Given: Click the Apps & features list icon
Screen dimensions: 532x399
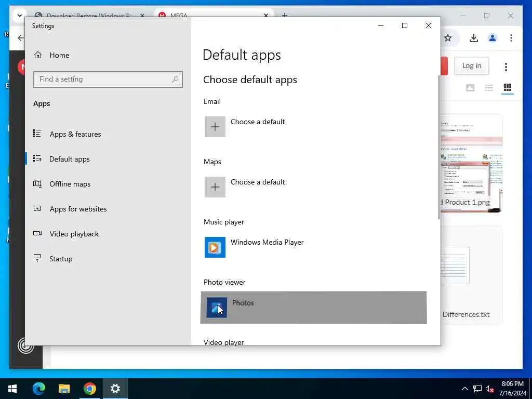Looking at the screenshot, I should click(37, 134).
